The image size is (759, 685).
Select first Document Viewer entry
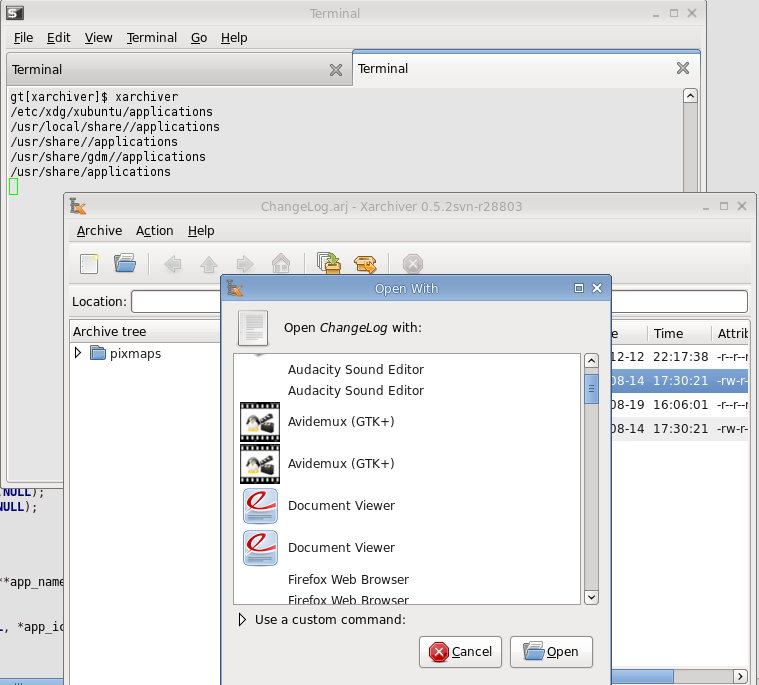[341, 506]
